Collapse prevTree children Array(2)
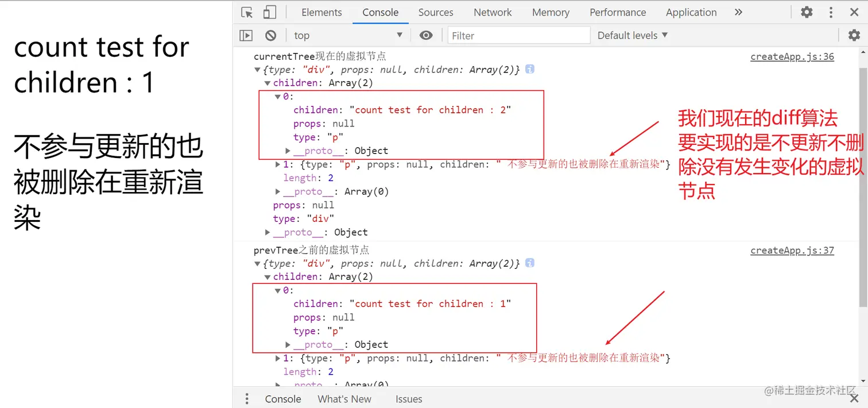 268,277
